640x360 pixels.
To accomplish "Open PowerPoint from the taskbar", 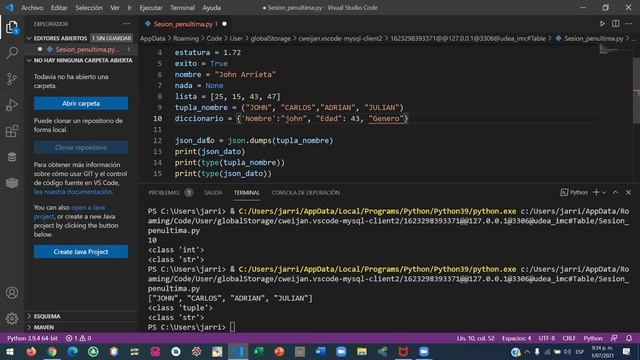I will click(x=279, y=351).
